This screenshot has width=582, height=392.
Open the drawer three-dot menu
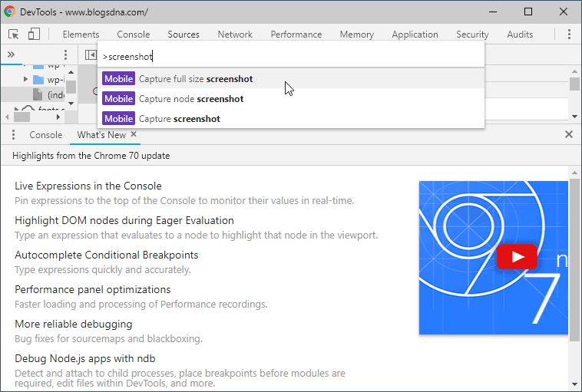[x=13, y=134]
